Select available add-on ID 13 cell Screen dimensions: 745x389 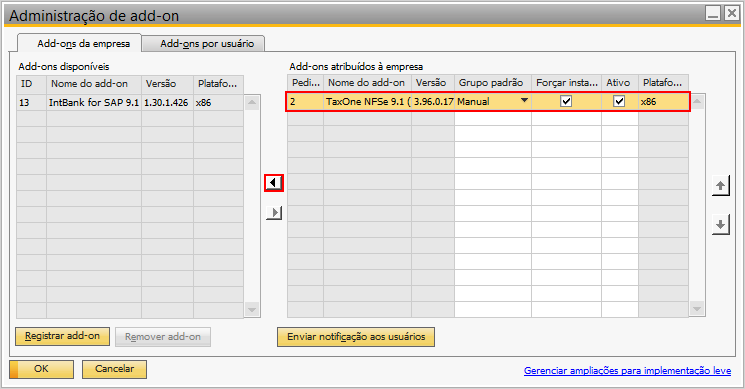[x=31, y=103]
